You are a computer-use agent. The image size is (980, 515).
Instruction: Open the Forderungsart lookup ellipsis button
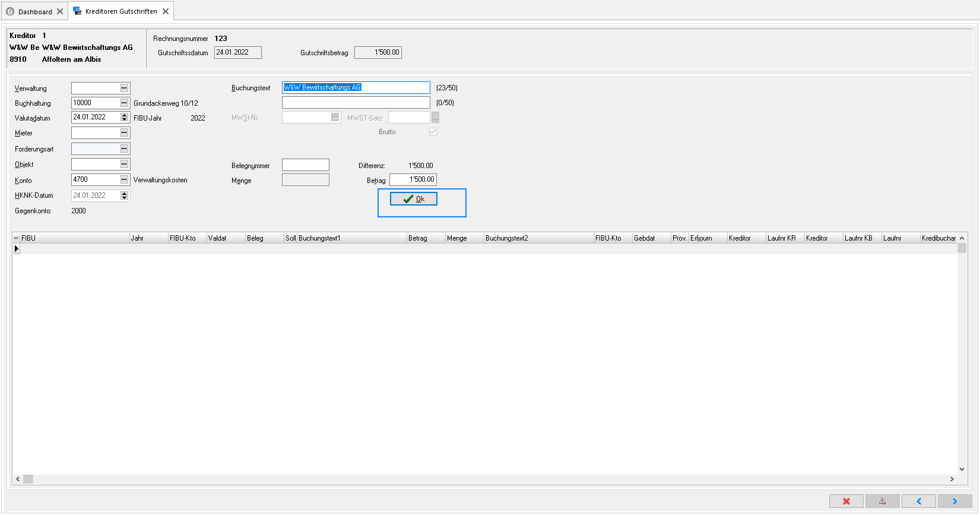[124, 149]
